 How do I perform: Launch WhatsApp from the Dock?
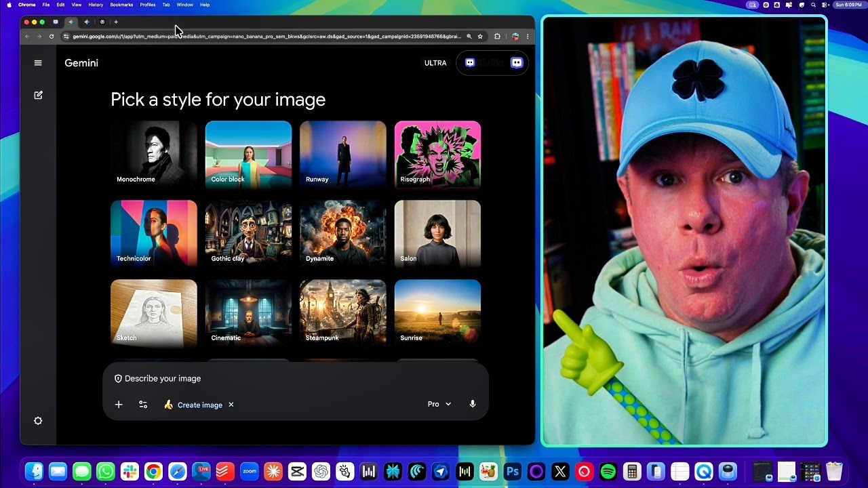point(106,471)
